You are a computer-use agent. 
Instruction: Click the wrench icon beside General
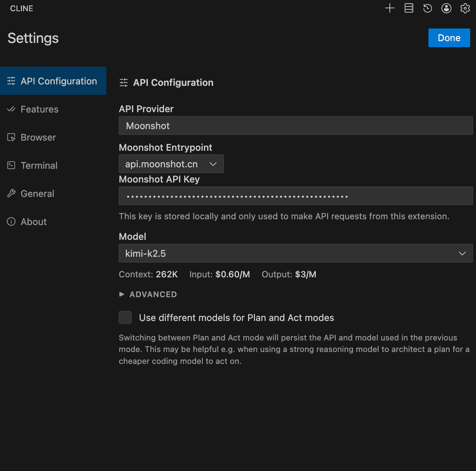tap(11, 194)
